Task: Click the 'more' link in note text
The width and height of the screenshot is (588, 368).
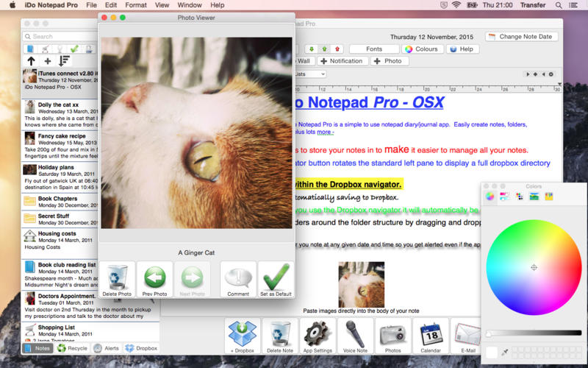Action: coord(325,132)
